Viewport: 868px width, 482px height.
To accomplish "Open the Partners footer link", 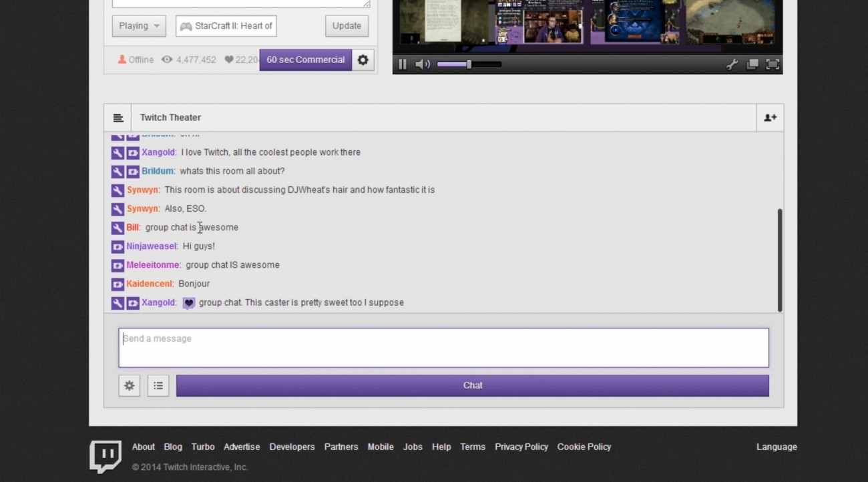I will coord(341,447).
